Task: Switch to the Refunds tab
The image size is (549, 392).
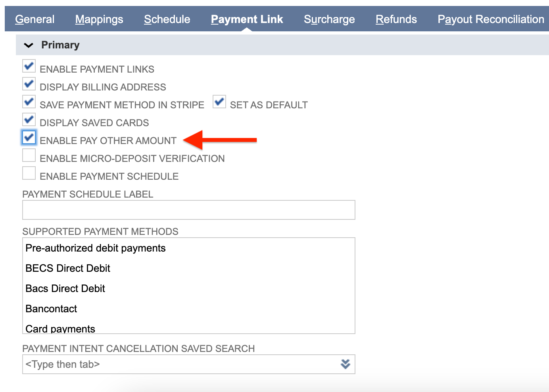Action: click(396, 19)
